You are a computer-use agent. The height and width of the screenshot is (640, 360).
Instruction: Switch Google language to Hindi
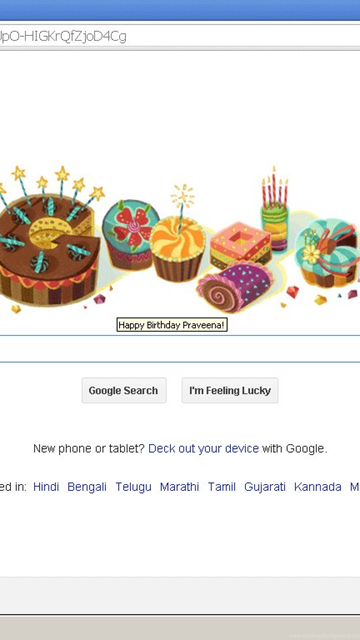(46, 487)
